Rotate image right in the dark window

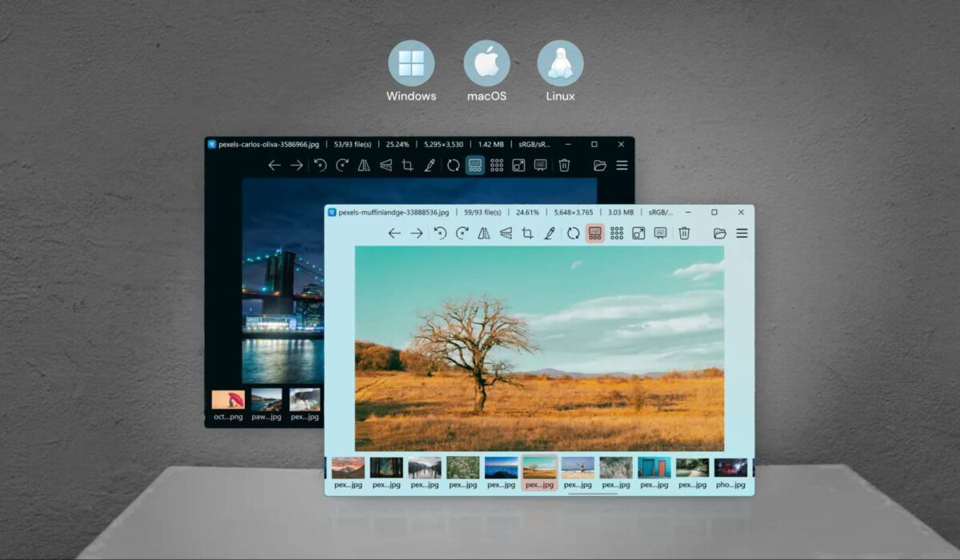pos(342,165)
